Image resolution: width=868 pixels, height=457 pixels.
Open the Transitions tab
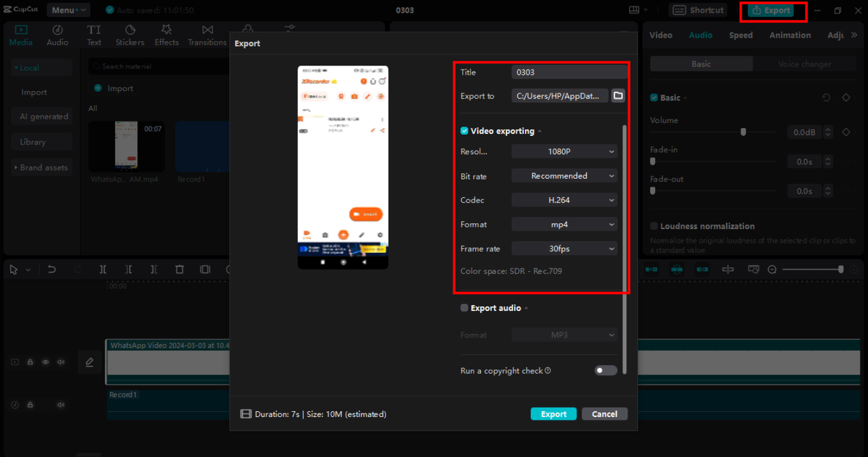[207, 35]
